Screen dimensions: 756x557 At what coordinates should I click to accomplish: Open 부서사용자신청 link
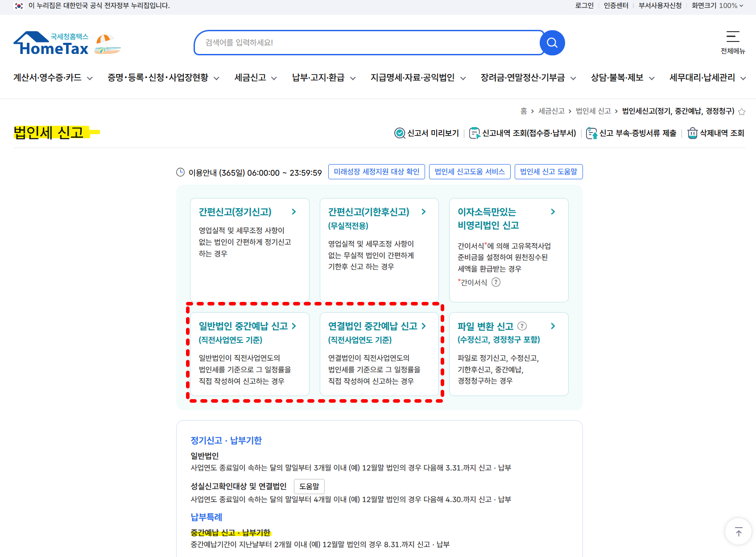click(x=660, y=6)
